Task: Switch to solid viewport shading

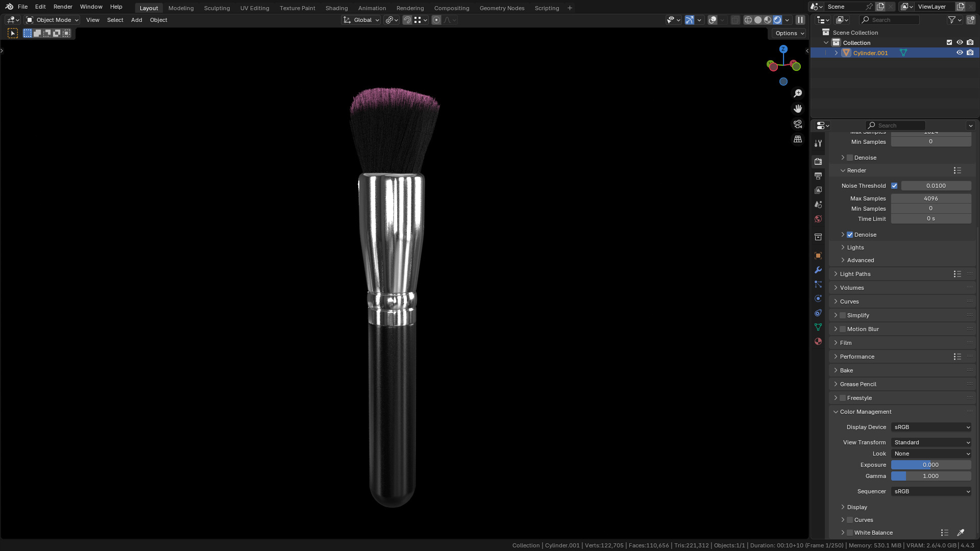Action: point(758,20)
